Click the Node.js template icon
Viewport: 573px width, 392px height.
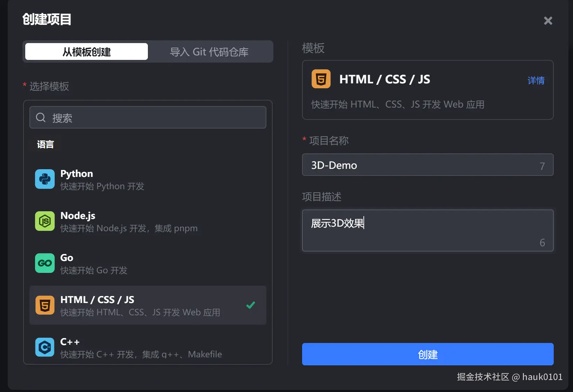click(45, 221)
